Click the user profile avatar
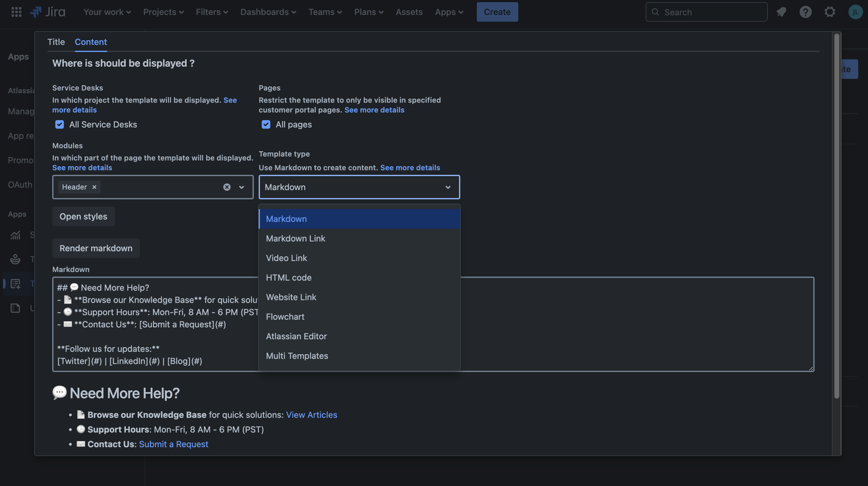 [x=855, y=12]
